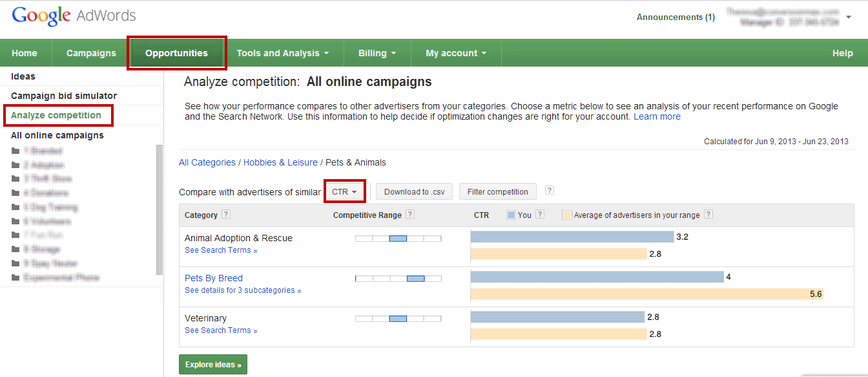The image size is (868, 377).
Task: Expand the Tools and Analysis menu
Action: point(283,53)
